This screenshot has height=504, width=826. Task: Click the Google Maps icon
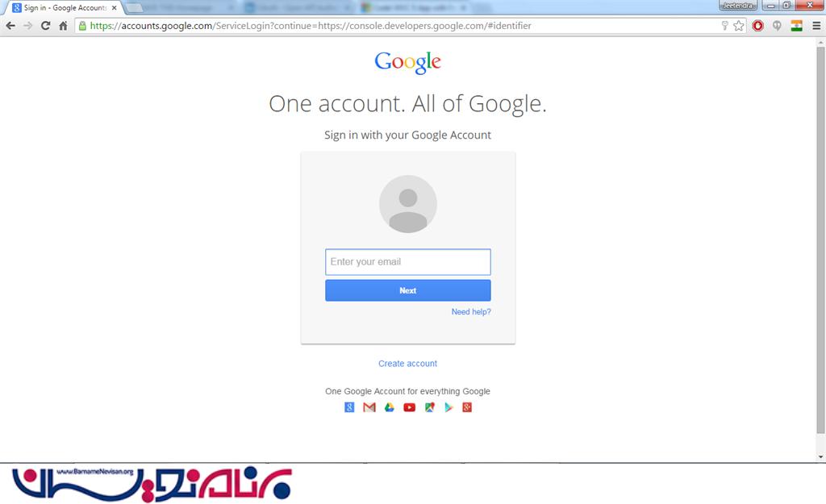point(429,407)
